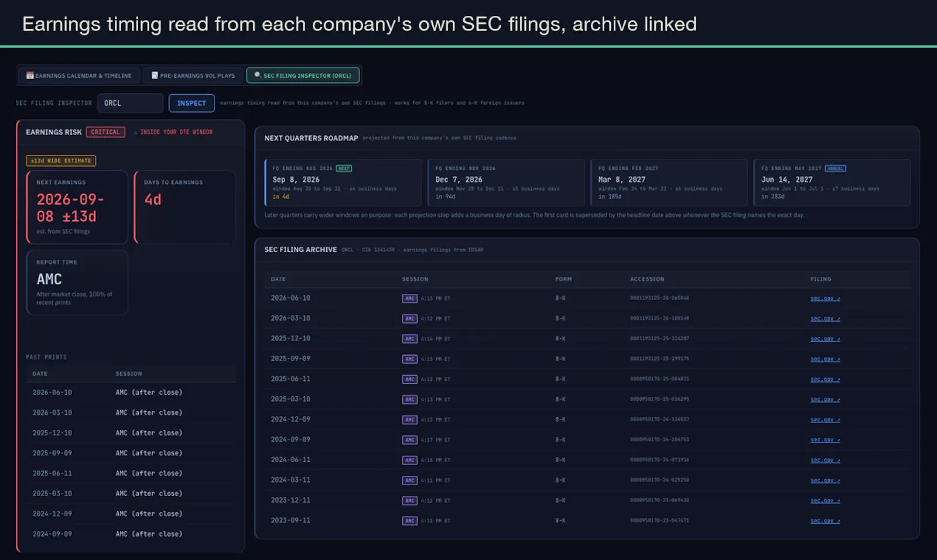This screenshot has width=937, height=560.
Task: Open sec.gov link for 2025-03-10 filing
Action: point(825,400)
